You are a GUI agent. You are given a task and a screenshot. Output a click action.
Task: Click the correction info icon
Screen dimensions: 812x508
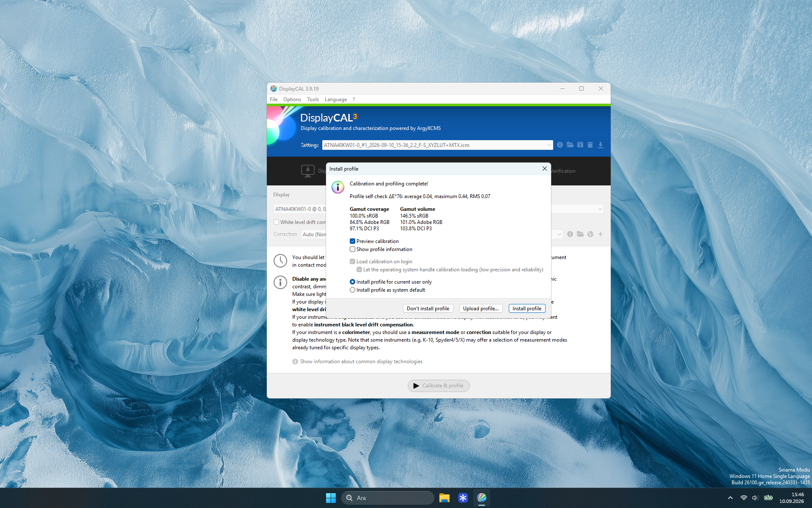click(570, 234)
